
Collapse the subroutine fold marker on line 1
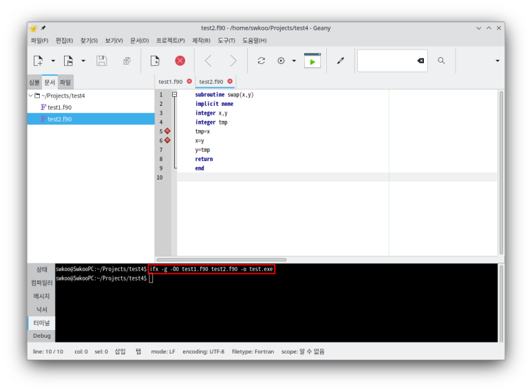click(x=174, y=95)
